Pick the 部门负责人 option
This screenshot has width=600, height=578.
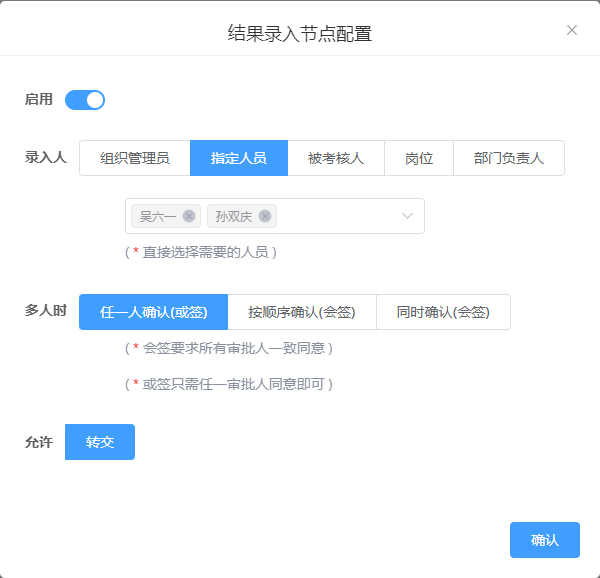(x=509, y=158)
